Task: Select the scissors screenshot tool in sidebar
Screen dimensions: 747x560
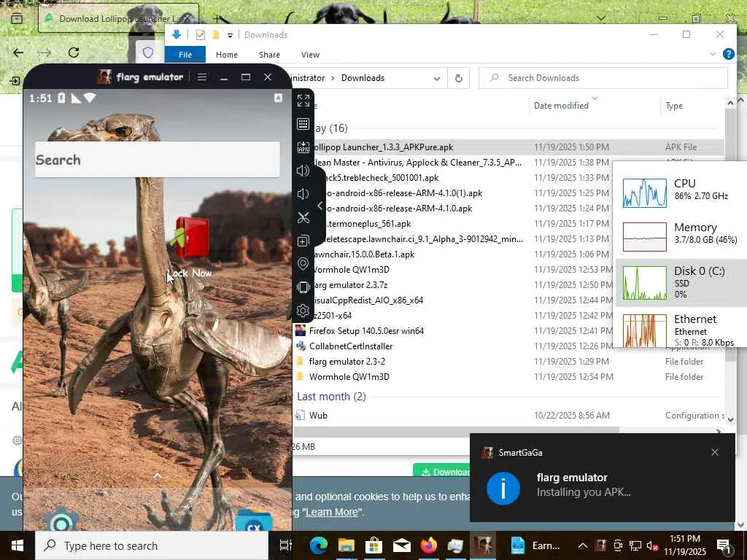Action: [x=303, y=217]
